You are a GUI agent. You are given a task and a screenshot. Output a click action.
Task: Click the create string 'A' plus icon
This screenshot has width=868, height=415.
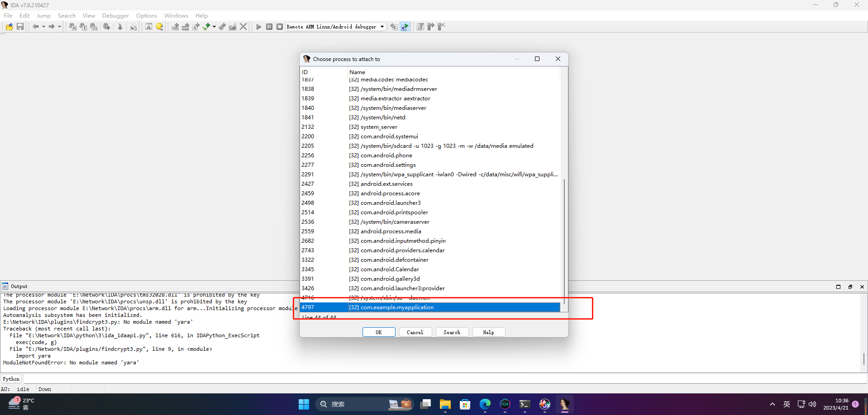click(196, 27)
